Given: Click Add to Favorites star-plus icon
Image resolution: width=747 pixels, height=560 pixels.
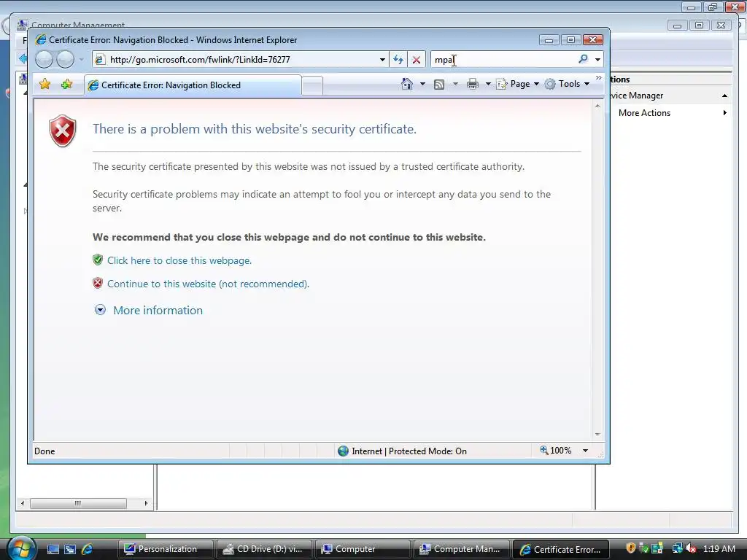Looking at the screenshot, I should pos(66,85).
